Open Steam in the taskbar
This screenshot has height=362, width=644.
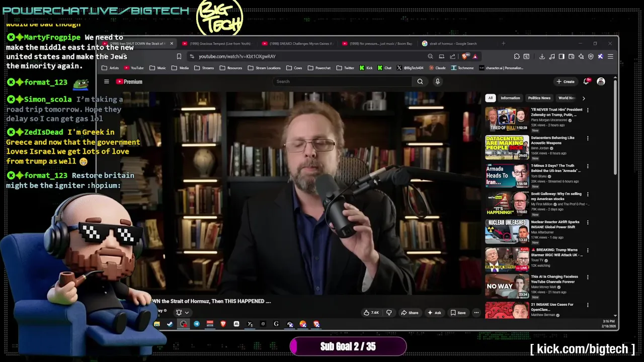pos(170,324)
